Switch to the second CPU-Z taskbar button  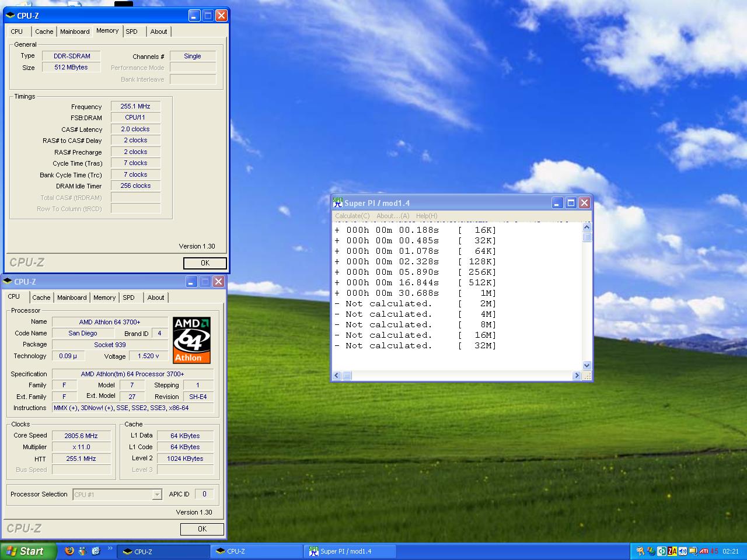click(x=257, y=551)
